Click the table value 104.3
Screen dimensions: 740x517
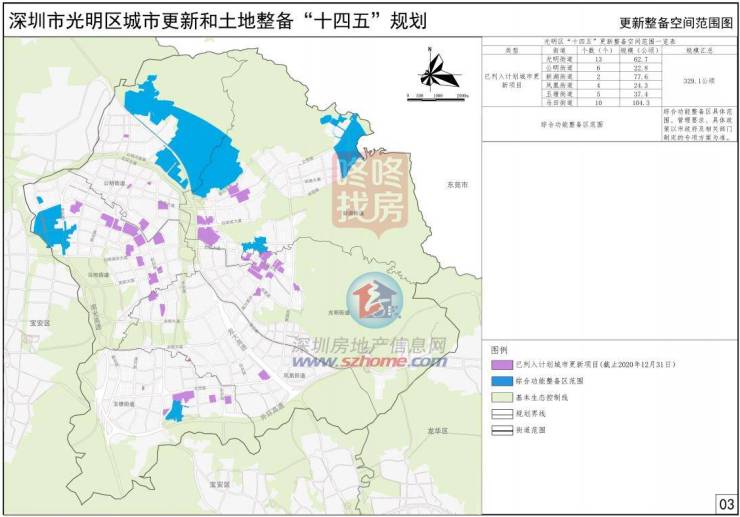pos(640,102)
